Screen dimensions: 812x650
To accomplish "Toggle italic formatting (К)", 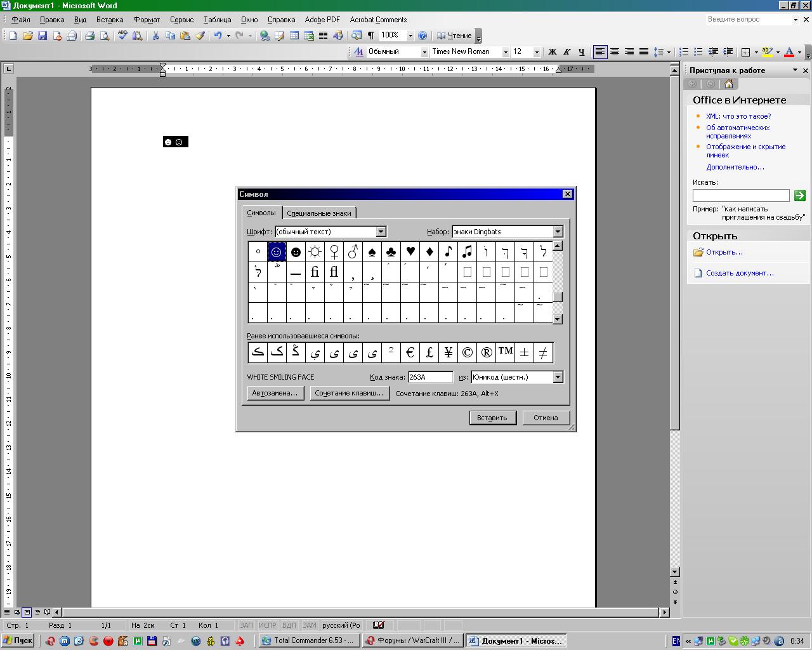I will click(566, 52).
